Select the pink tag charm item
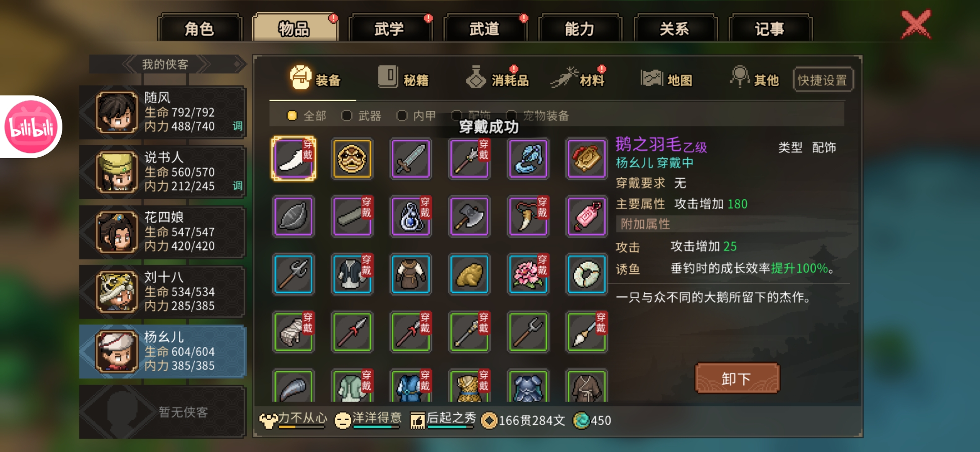Screen dimensions: 980x452 pyautogui.click(x=587, y=217)
